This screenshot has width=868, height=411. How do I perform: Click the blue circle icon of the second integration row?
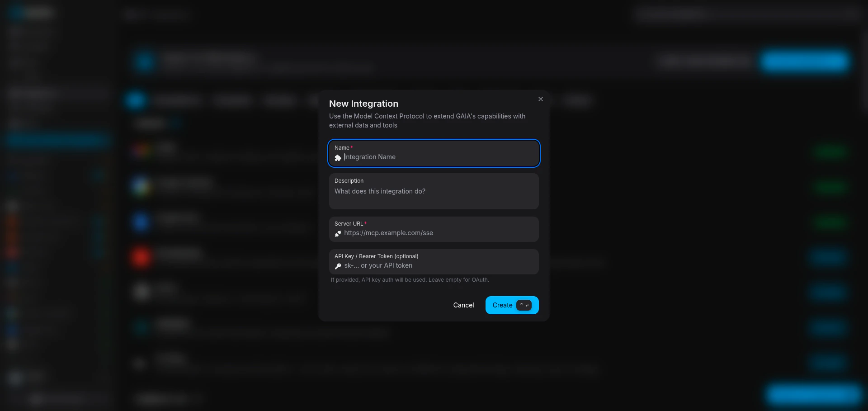(142, 186)
